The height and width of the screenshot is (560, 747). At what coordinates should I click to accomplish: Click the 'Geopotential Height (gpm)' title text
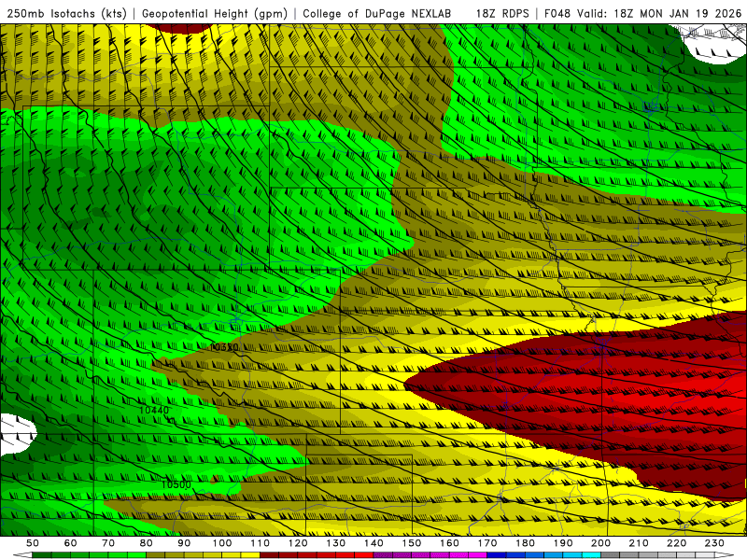tap(215, 14)
